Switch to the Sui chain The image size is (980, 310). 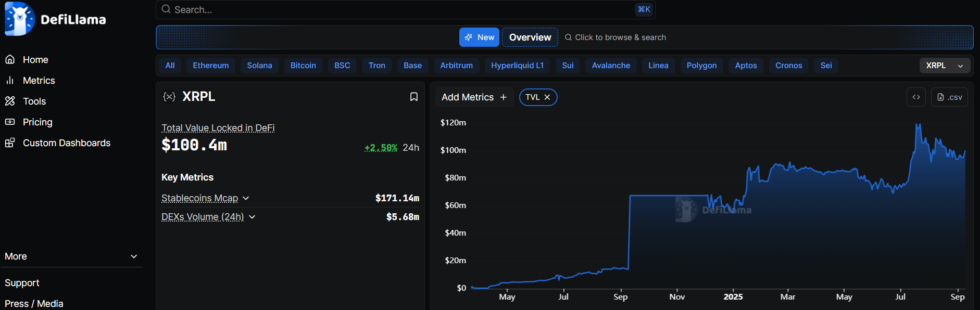point(568,66)
